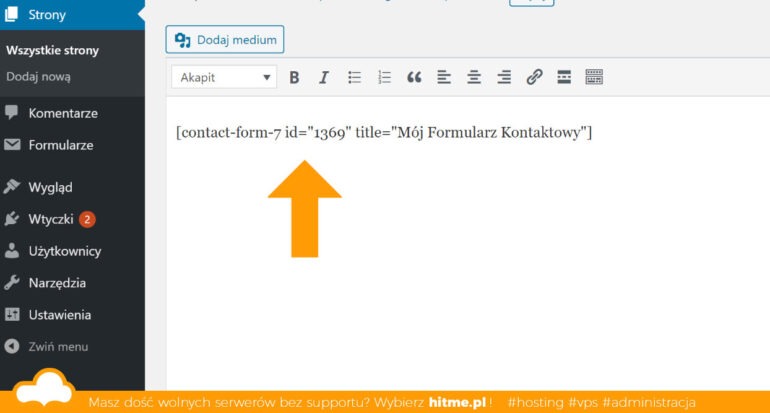Open the Strony menu
Image resolution: width=770 pixels, height=413 pixels.
pyautogui.click(x=72, y=15)
